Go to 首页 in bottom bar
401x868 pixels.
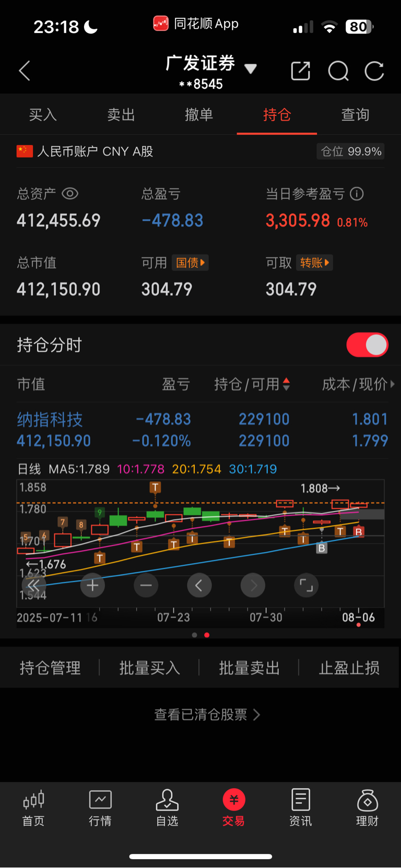[33, 807]
